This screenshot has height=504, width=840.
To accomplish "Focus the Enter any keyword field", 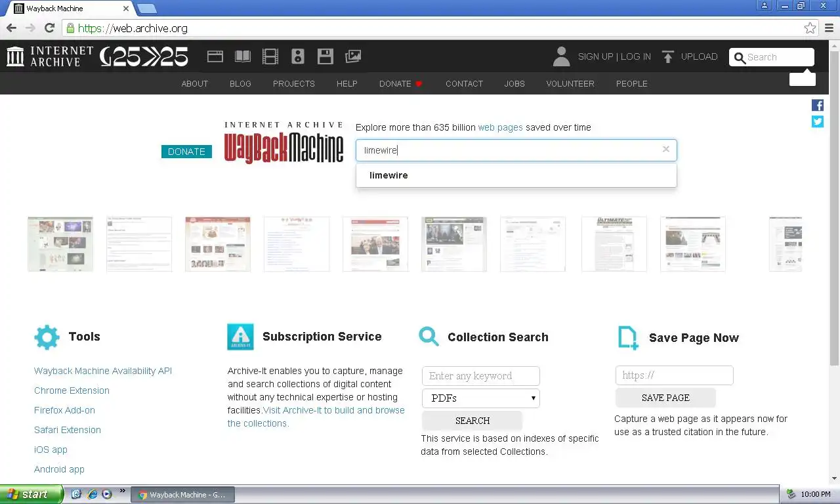I will (481, 376).
